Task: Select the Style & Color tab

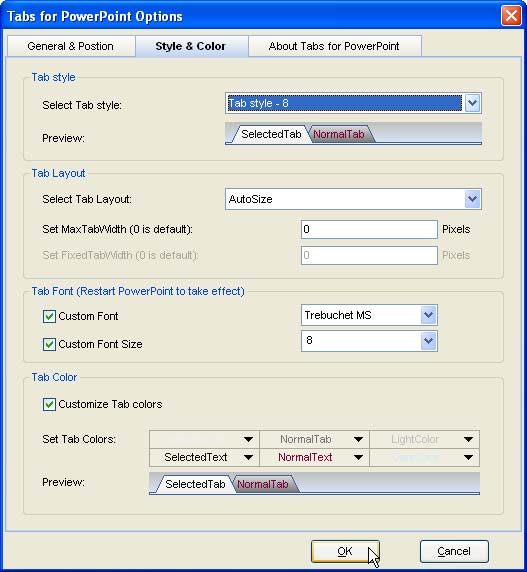Action: [191, 46]
